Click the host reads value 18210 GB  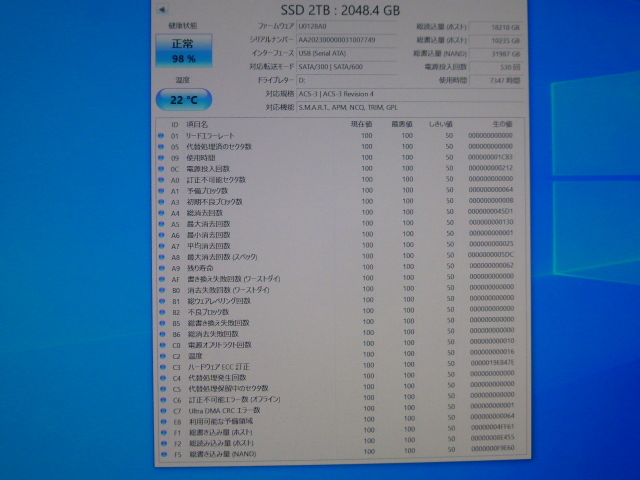[496, 27]
